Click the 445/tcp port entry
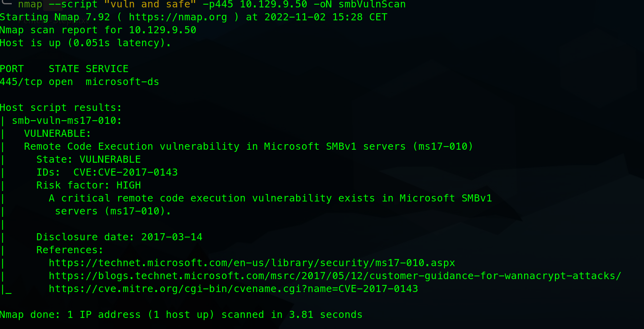The image size is (644, 329). click(x=21, y=82)
